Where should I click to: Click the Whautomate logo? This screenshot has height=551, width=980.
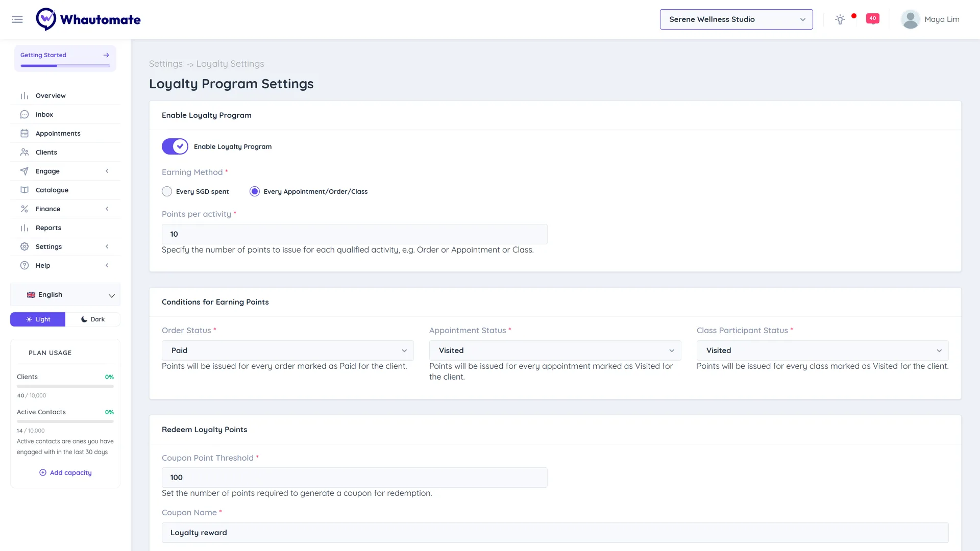pos(88,19)
